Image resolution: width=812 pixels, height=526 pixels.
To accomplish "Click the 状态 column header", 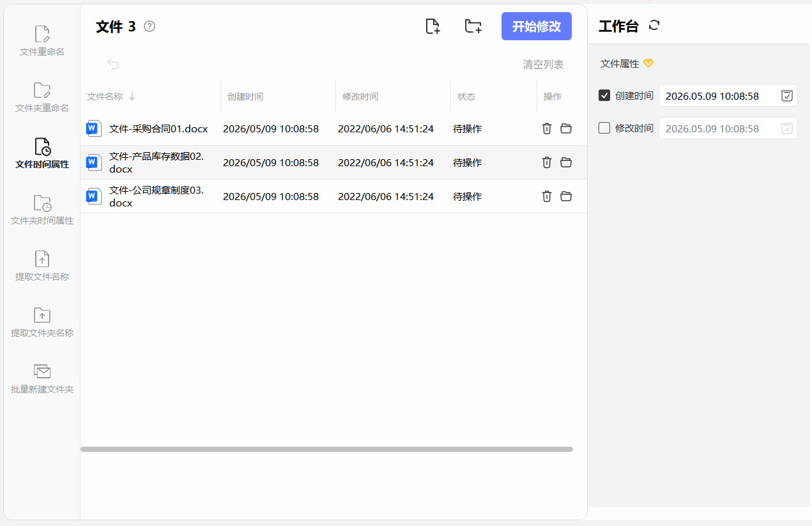I will [x=466, y=97].
